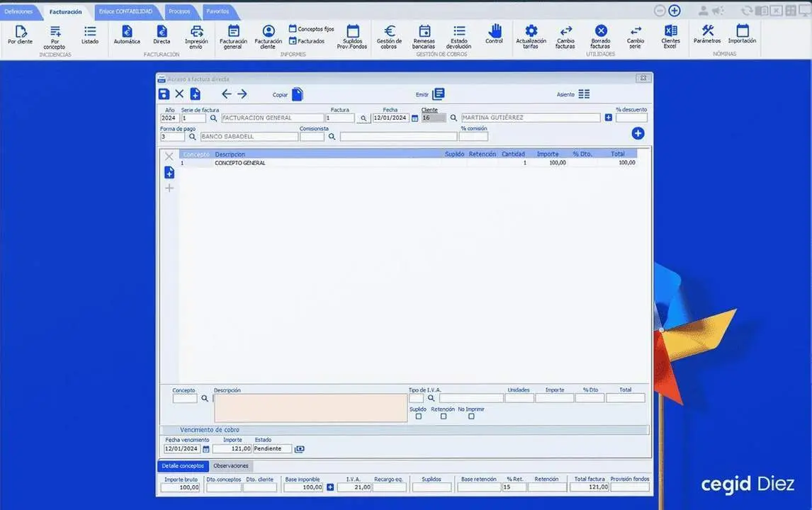Go to the previous invoice with left arrow
The height and width of the screenshot is (510, 812).
click(226, 93)
